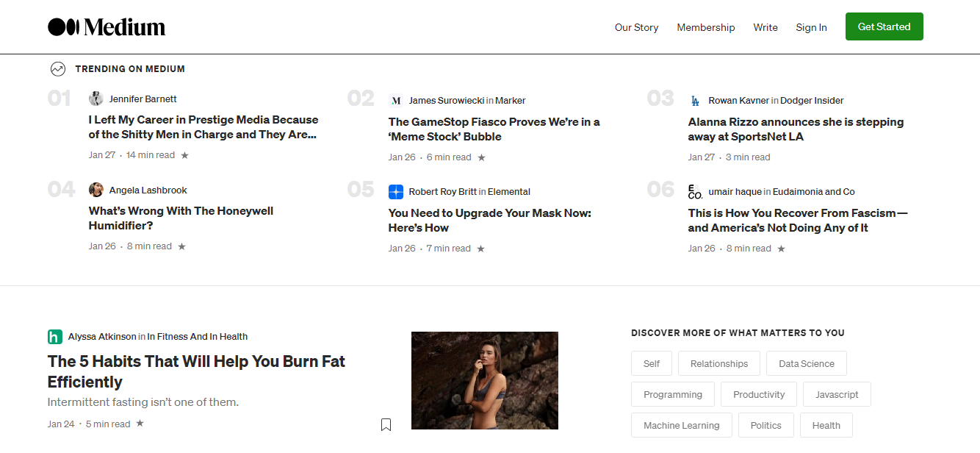
Task: Visit Robert Roy Britt's profile link
Action: point(443,192)
